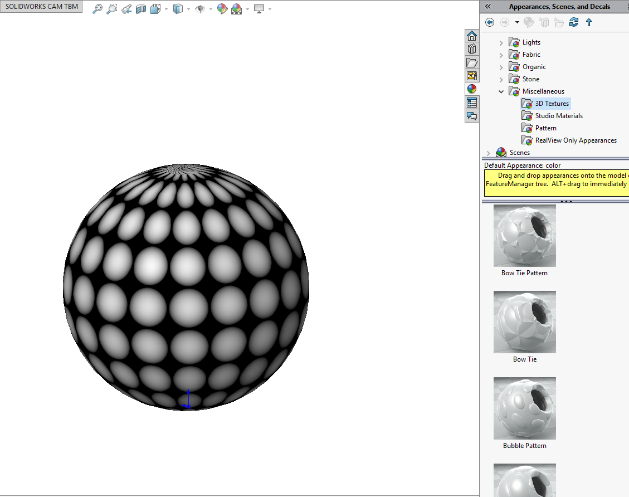Select the Zoom to Area tool
This screenshot has width=629, height=497.
(112, 9)
